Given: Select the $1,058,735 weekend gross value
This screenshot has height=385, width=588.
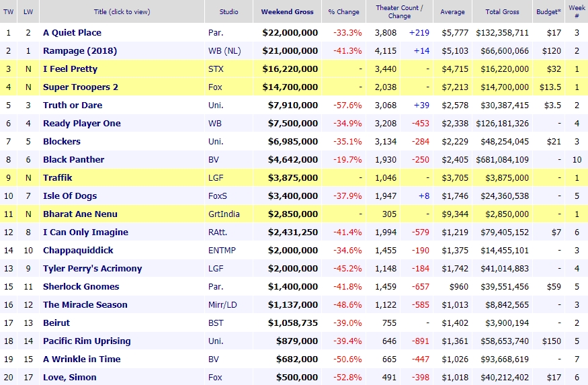Looking at the screenshot, I should [293, 323].
